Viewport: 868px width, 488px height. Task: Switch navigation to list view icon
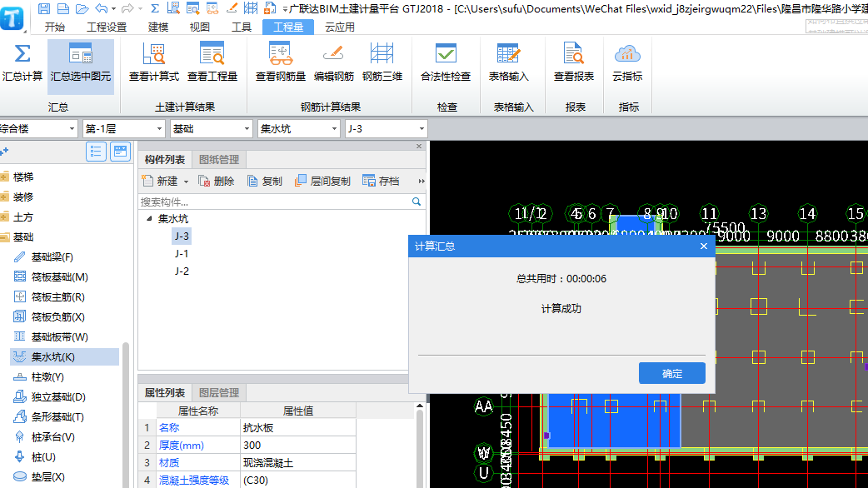pyautogui.click(x=96, y=151)
